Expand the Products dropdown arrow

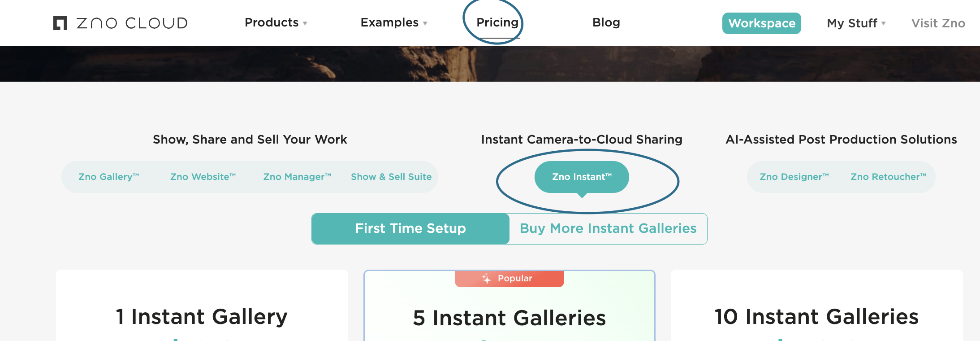(305, 23)
